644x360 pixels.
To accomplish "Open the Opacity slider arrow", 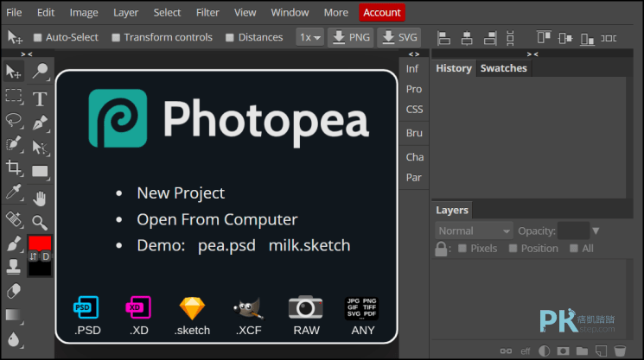I will [x=596, y=231].
